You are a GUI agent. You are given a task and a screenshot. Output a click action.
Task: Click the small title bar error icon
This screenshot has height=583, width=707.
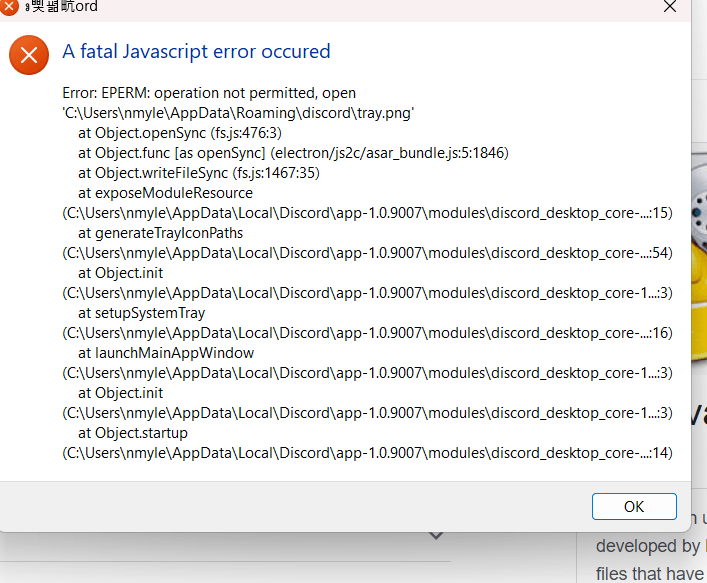[x=9, y=7]
